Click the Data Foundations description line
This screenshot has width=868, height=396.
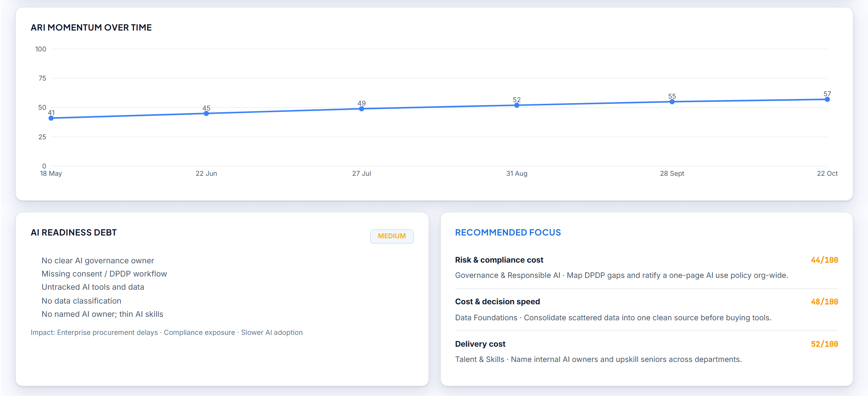[613, 317]
